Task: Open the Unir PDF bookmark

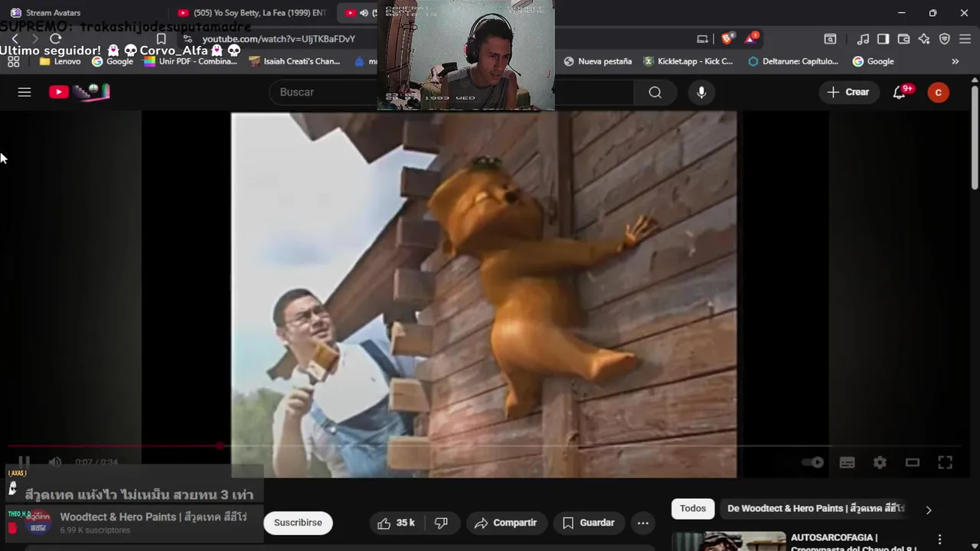Action: pos(191,61)
